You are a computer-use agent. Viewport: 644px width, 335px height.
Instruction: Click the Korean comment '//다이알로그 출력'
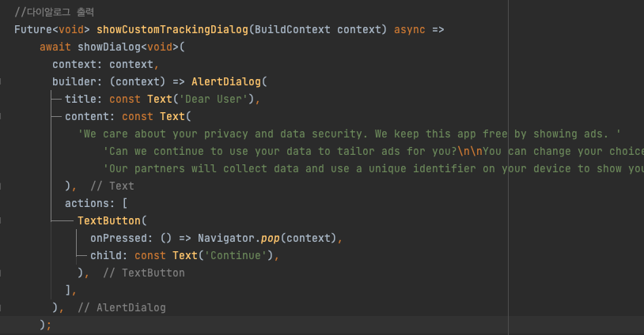pos(55,12)
